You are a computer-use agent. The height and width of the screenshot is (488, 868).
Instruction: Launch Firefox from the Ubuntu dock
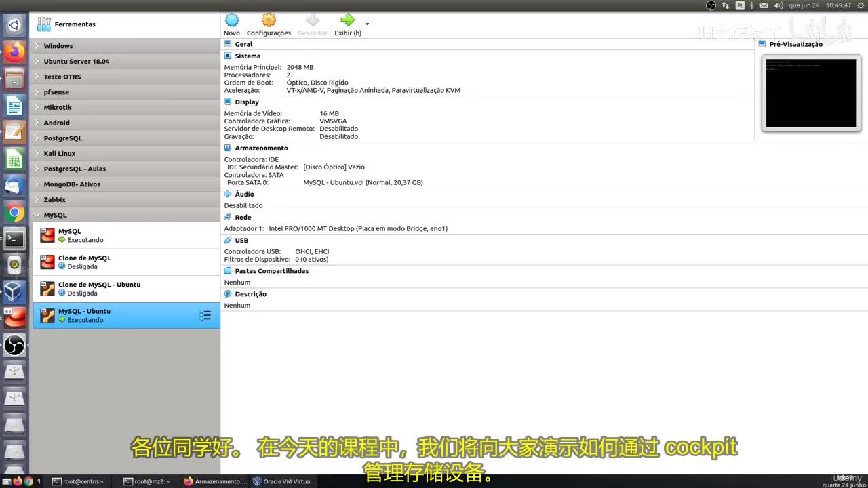point(14,52)
